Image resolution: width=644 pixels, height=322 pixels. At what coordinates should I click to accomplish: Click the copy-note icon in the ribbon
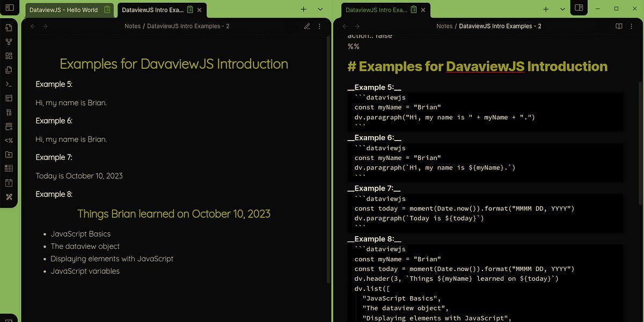[9, 70]
